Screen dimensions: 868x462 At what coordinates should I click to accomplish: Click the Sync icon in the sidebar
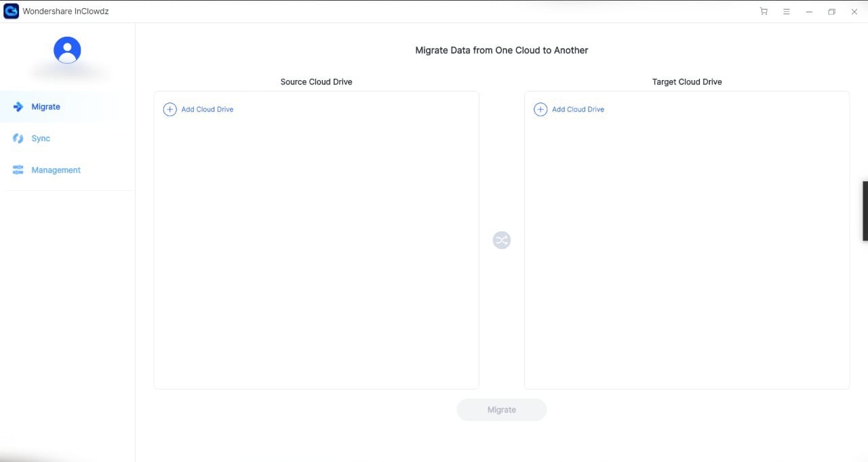point(18,138)
